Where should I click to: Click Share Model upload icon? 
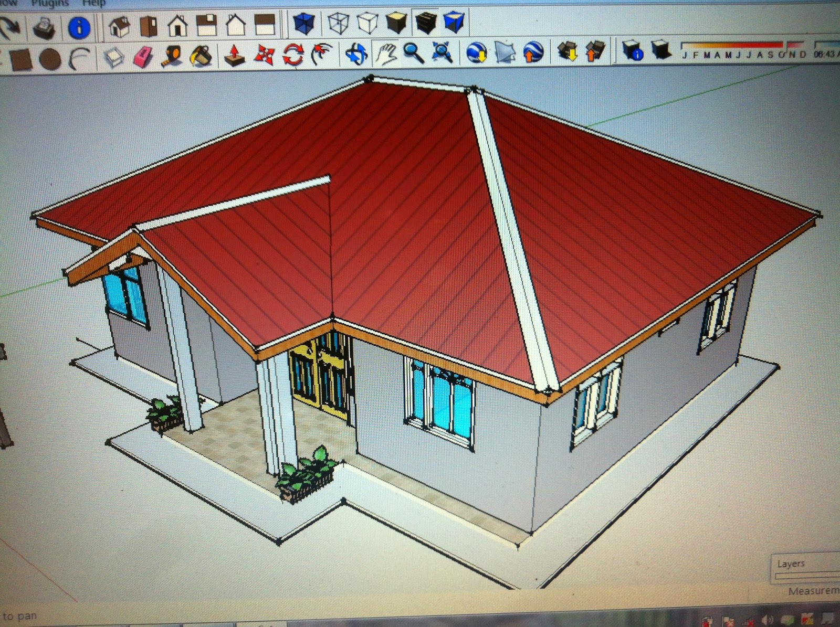coord(595,51)
